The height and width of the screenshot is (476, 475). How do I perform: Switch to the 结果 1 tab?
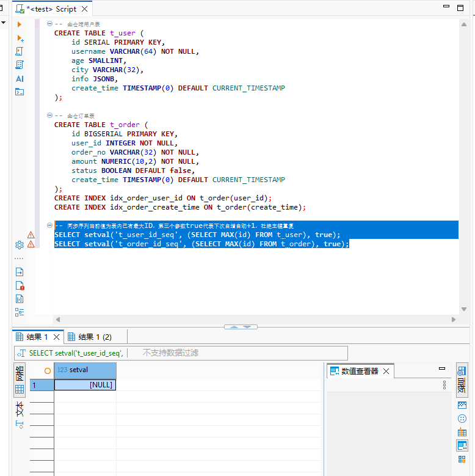coord(37,337)
